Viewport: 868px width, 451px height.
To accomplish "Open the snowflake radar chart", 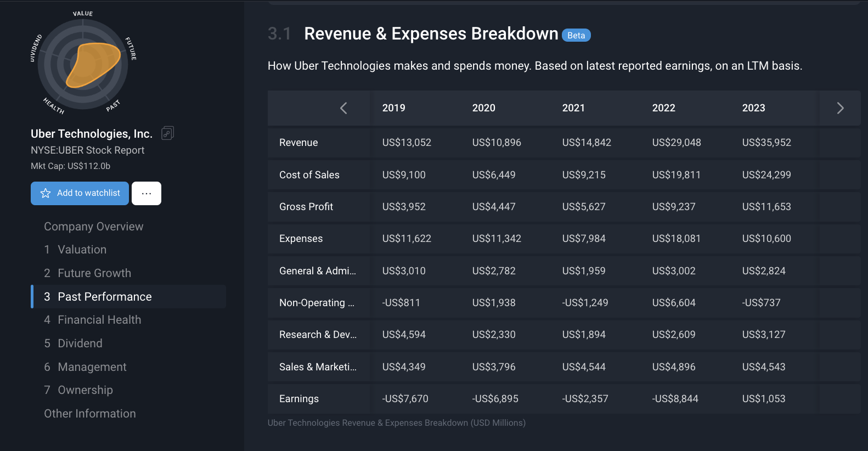I will 83,64.
